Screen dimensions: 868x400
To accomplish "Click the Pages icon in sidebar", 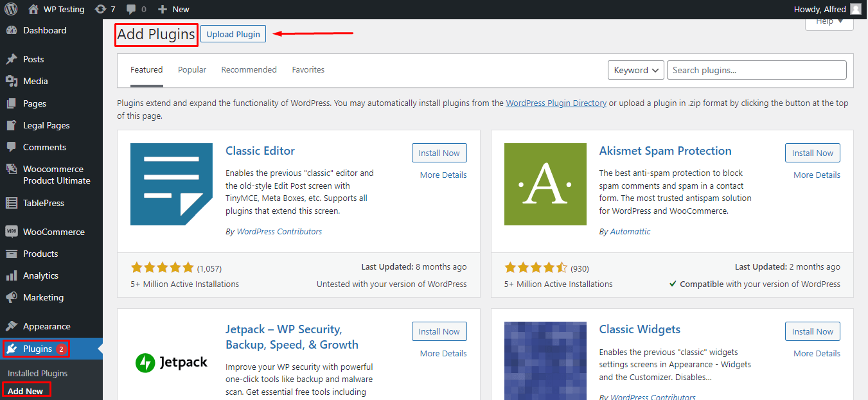I will coord(11,103).
